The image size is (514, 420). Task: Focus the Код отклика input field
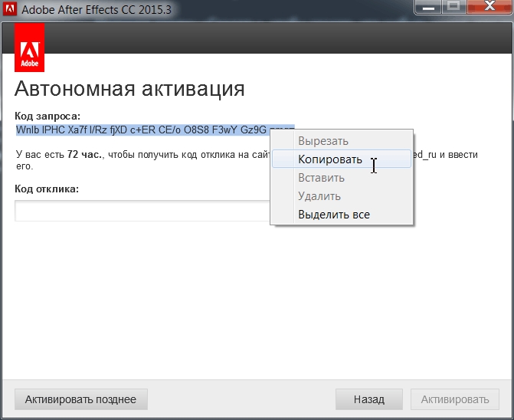142,211
